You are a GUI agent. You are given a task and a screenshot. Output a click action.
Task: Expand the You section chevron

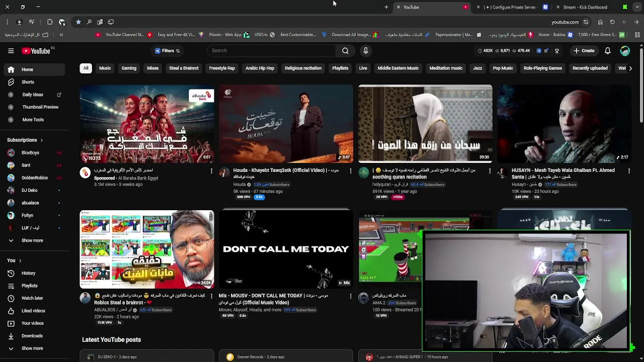coord(20,260)
